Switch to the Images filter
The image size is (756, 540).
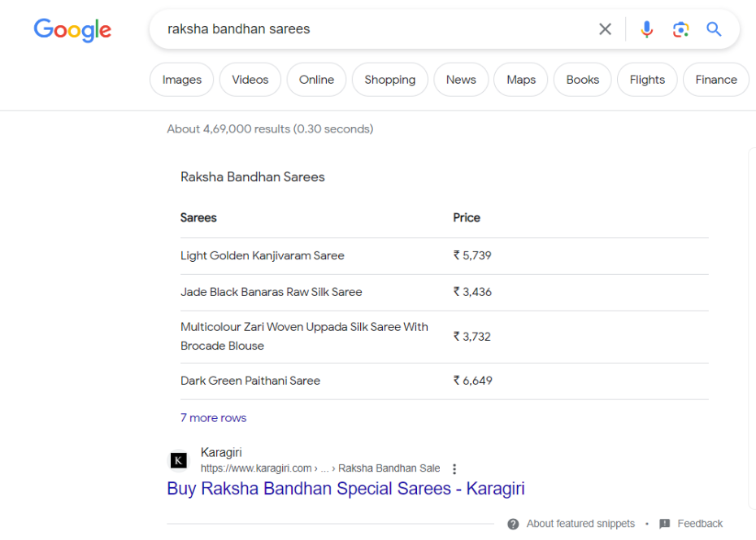(x=182, y=80)
